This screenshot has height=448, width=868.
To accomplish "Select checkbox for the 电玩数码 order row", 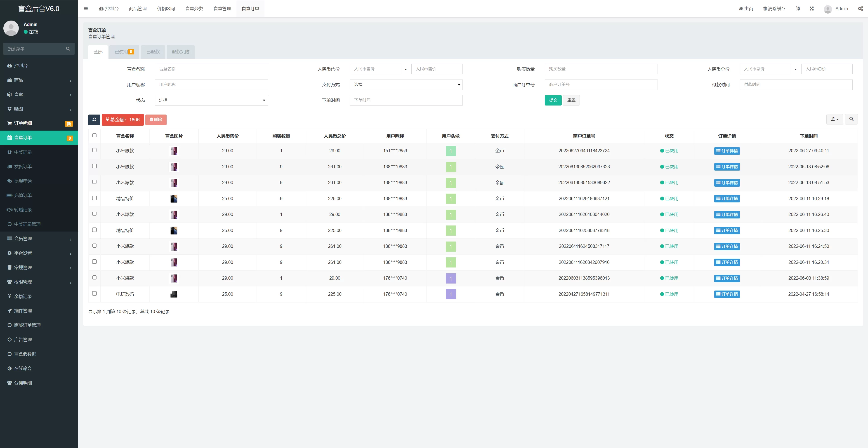I will 94,293.
